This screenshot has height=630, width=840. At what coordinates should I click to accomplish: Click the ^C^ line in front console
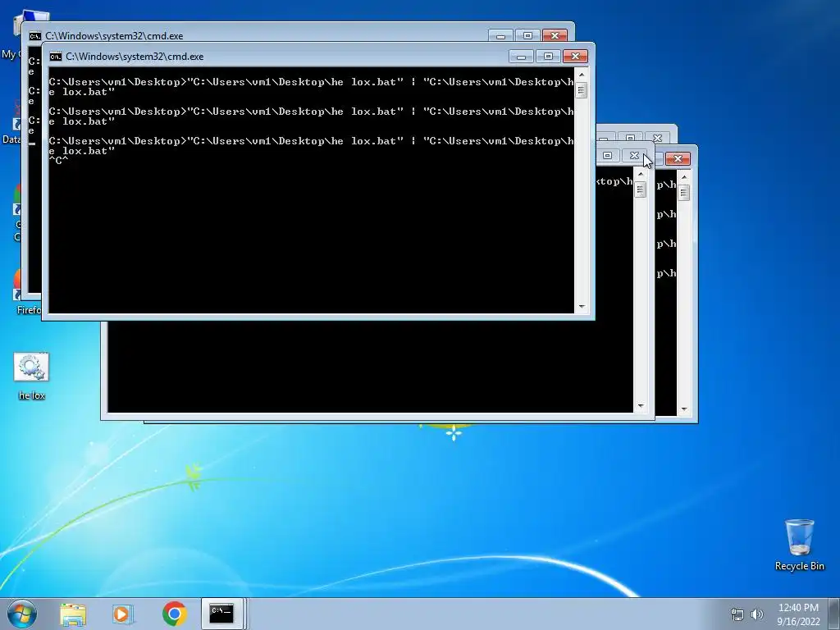tap(58, 160)
